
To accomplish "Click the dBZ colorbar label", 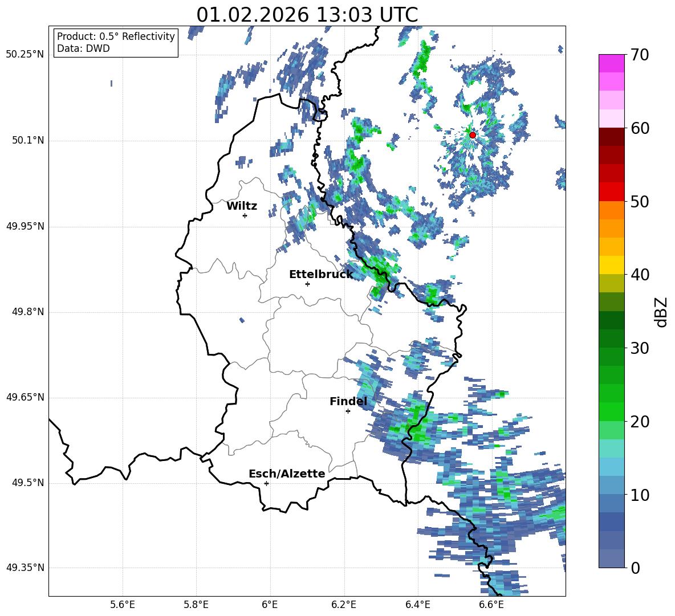I will coord(662,312).
